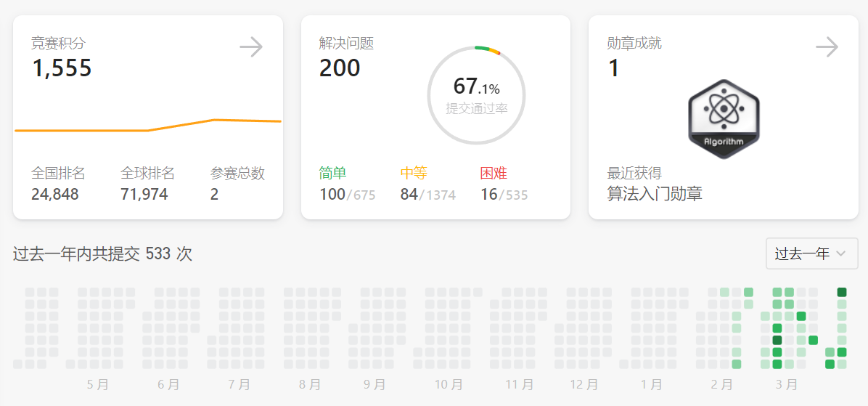868x406 pixels.
Task: Click the 过去一年内共提交 533 次 summary text
Action: pos(102,253)
